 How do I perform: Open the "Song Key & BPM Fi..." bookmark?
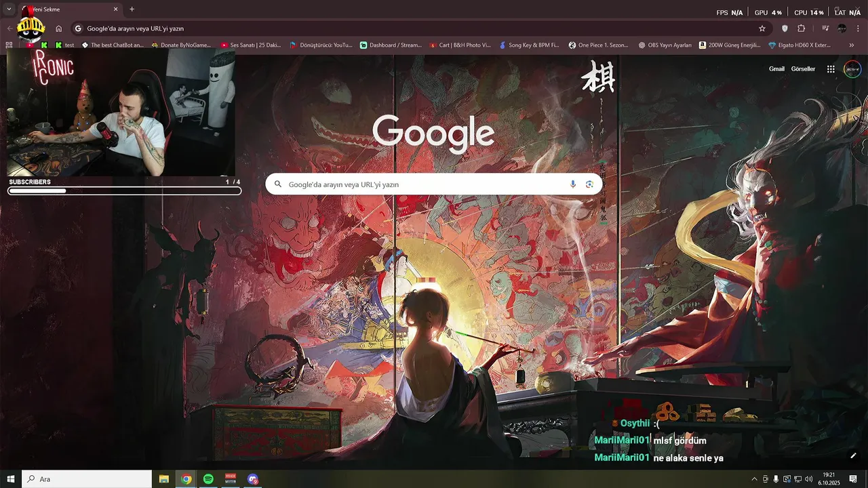tap(529, 45)
